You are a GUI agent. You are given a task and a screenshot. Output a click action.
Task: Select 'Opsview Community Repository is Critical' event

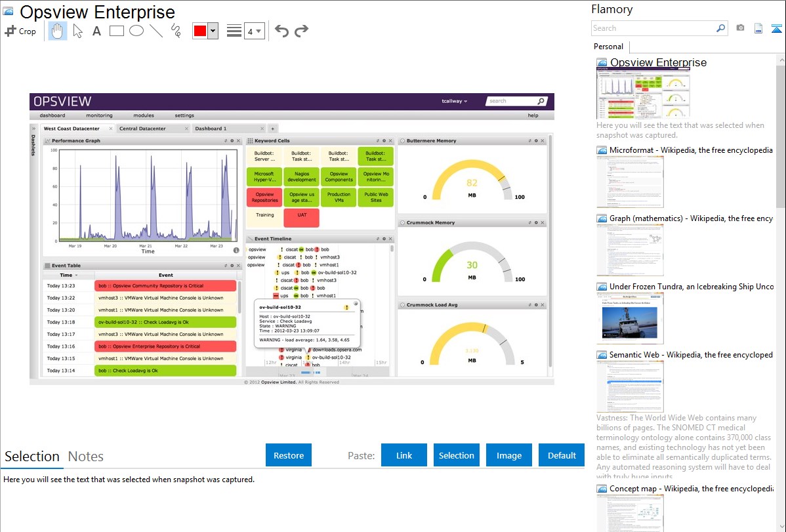165,286
